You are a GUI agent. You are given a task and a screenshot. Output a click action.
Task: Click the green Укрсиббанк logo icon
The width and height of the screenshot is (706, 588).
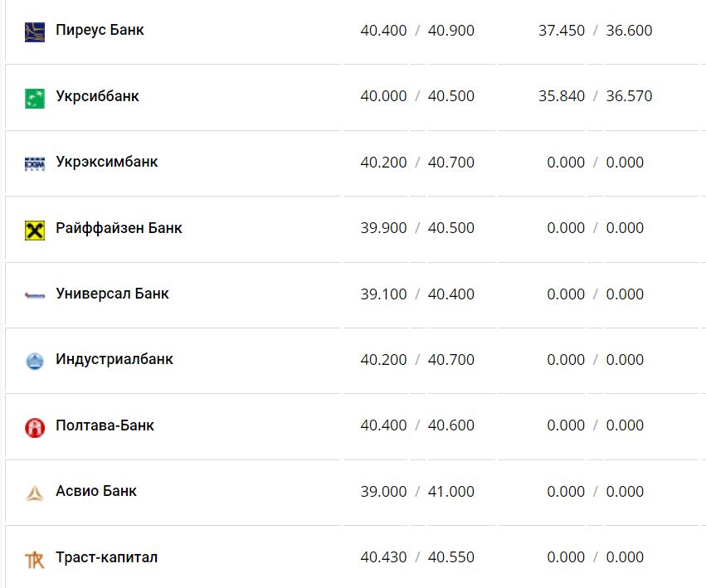coord(34,98)
